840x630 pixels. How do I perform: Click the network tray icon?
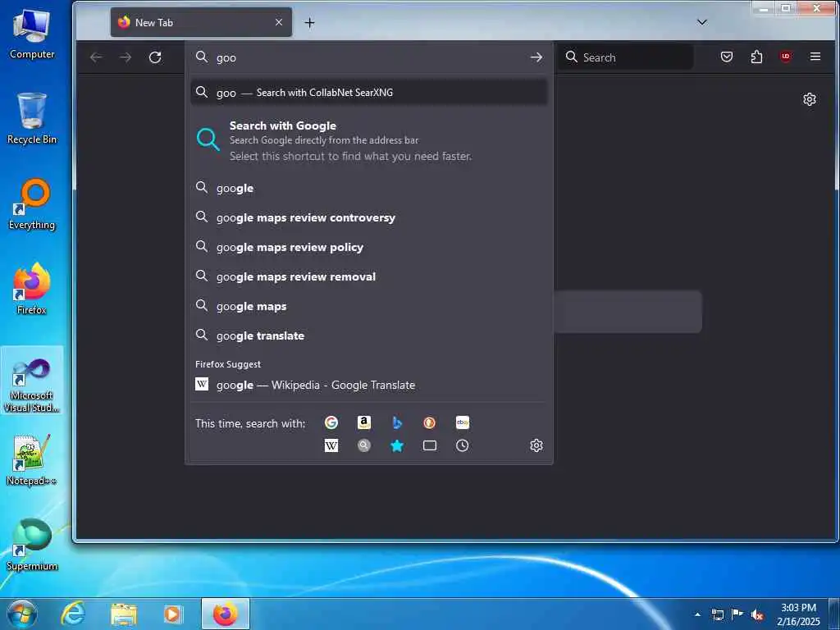point(717,614)
